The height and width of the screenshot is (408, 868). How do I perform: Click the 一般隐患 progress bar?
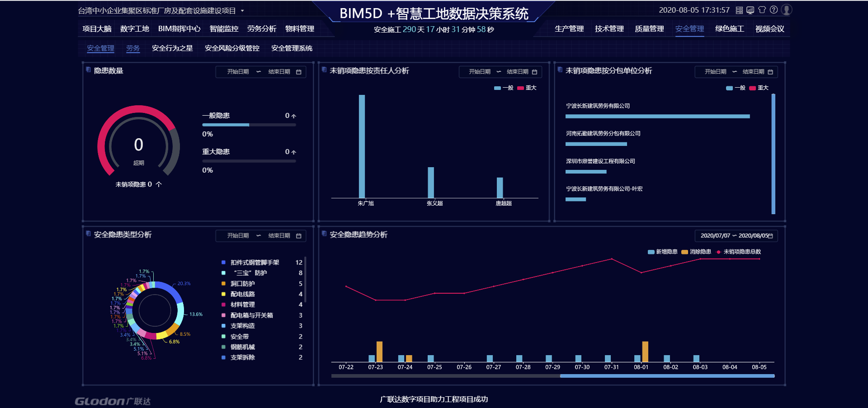[249, 125]
